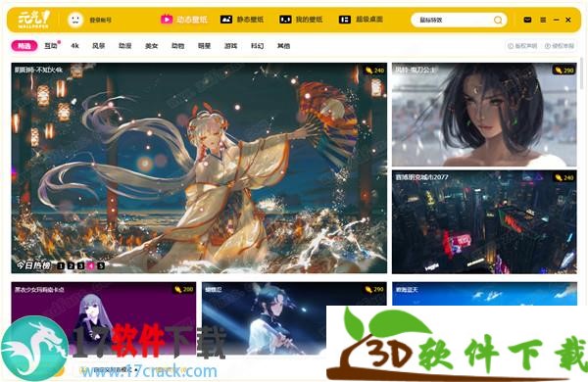This screenshot has width=588, height=382.
Task: Select the 风景 category
Action: point(99,46)
